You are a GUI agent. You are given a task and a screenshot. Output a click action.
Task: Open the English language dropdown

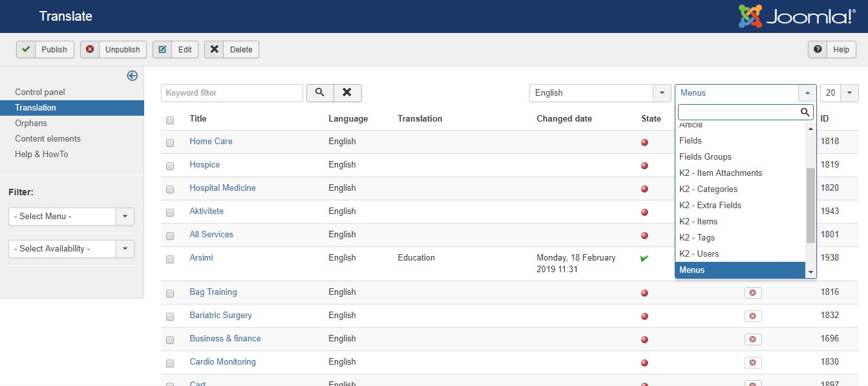[x=600, y=92]
